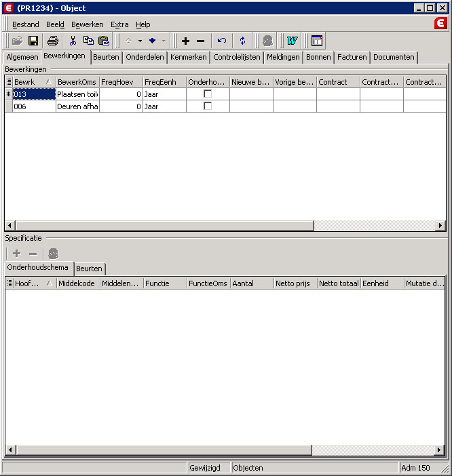The width and height of the screenshot is (452, 476).
Task: Toggle Onderhoud checkbox in row 006
Action: tap(208, 106)
